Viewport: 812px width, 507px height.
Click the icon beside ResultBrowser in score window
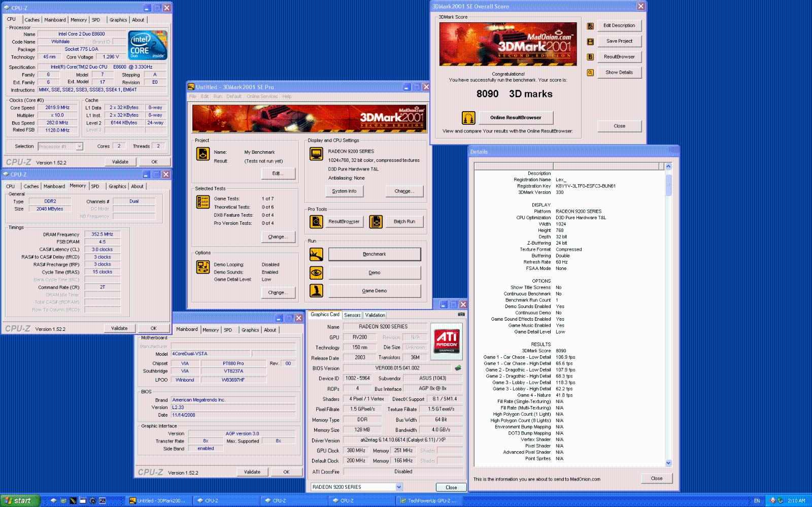click(x=590, y=57)
